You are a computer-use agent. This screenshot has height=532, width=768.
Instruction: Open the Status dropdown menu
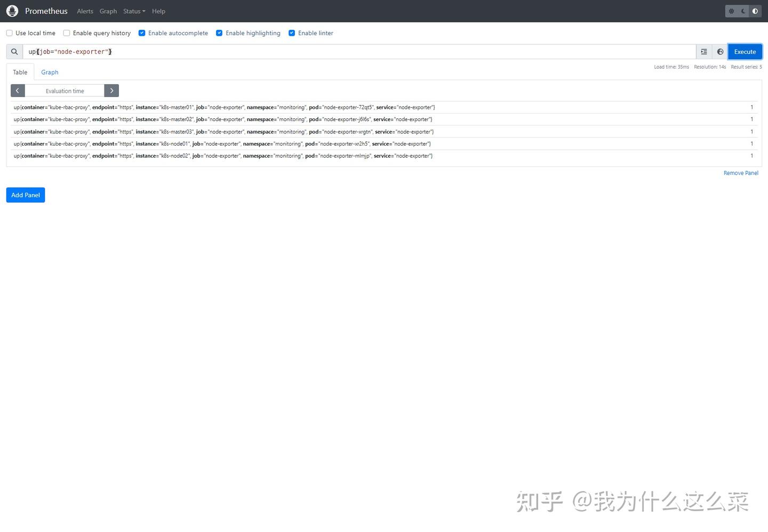(x=133, y=11)
